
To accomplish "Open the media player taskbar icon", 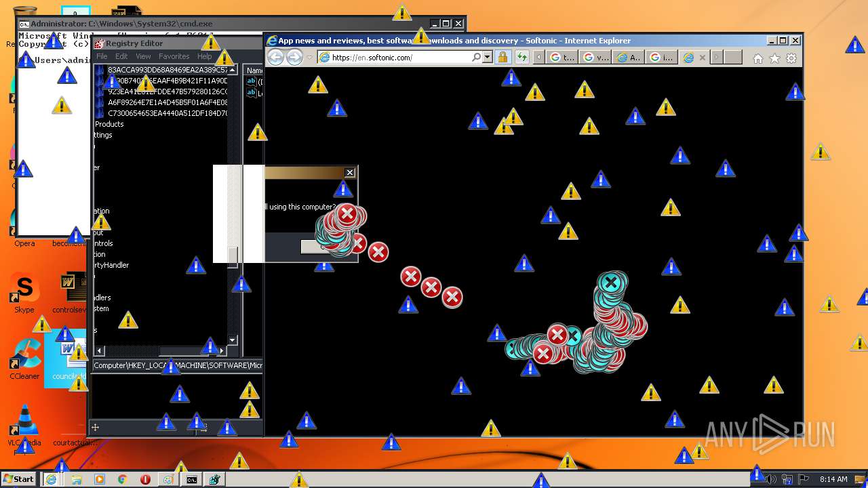I will [x=100, y=479].
